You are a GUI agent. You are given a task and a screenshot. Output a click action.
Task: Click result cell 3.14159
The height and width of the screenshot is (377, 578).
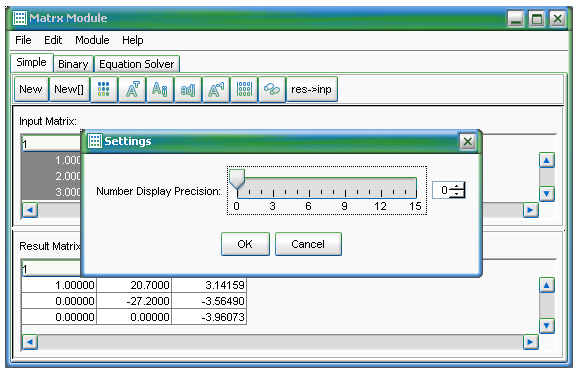coord(209,285)
